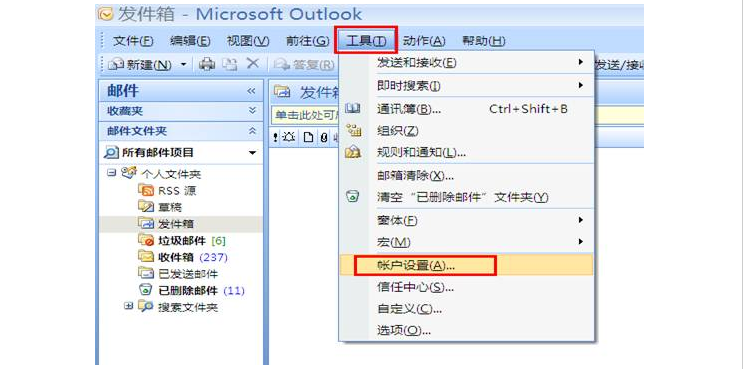Image resolution: width=744 pixels, height=369 pixels.
Task: Select 自定义(C)... menu entry
Action: [x=466, y=309]
